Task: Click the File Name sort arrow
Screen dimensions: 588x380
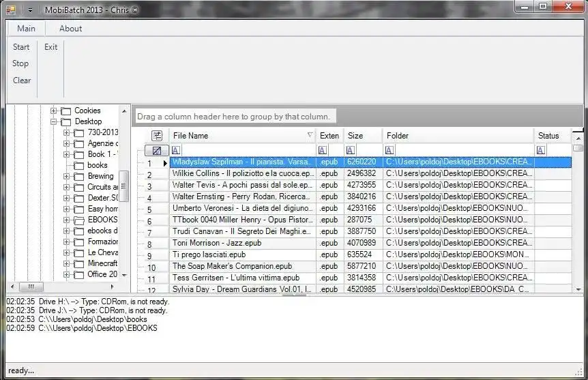Action: (x=310, y=134)
